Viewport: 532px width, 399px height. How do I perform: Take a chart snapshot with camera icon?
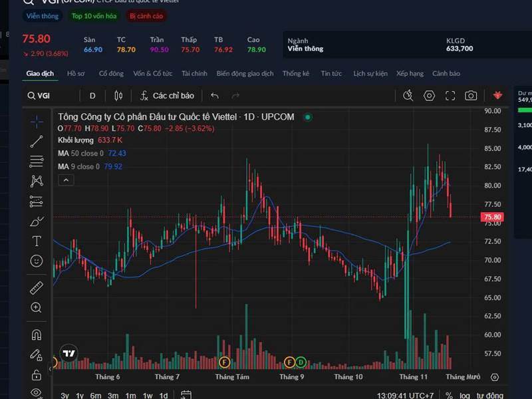(471, 96)
